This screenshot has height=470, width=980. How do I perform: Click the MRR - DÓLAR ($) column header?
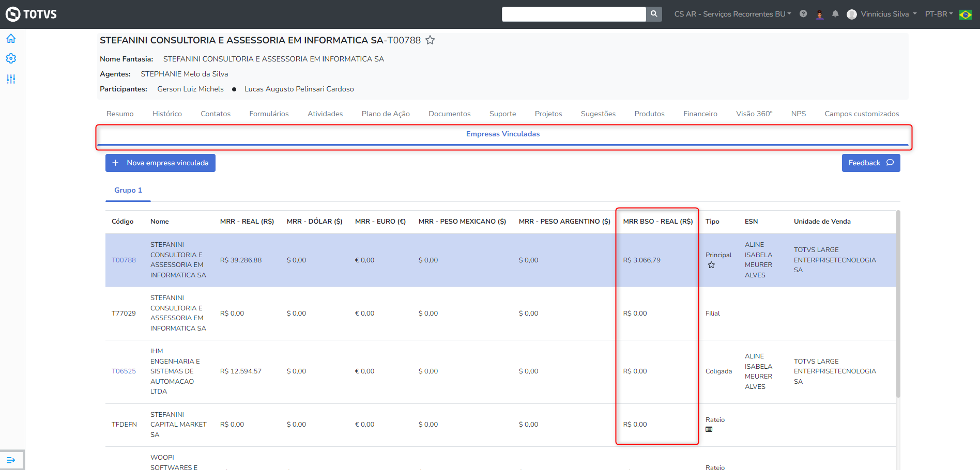click(x=315, y=221)
